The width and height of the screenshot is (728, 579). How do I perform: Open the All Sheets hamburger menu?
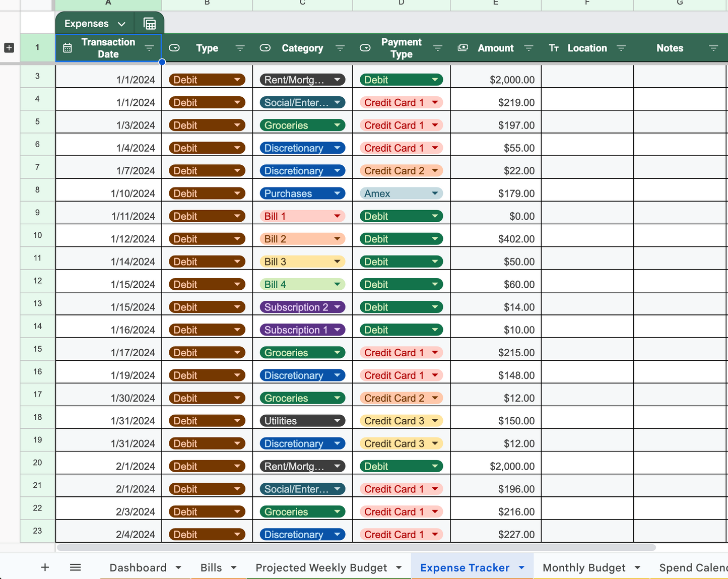pyautogui.click(x=75, y=567)
